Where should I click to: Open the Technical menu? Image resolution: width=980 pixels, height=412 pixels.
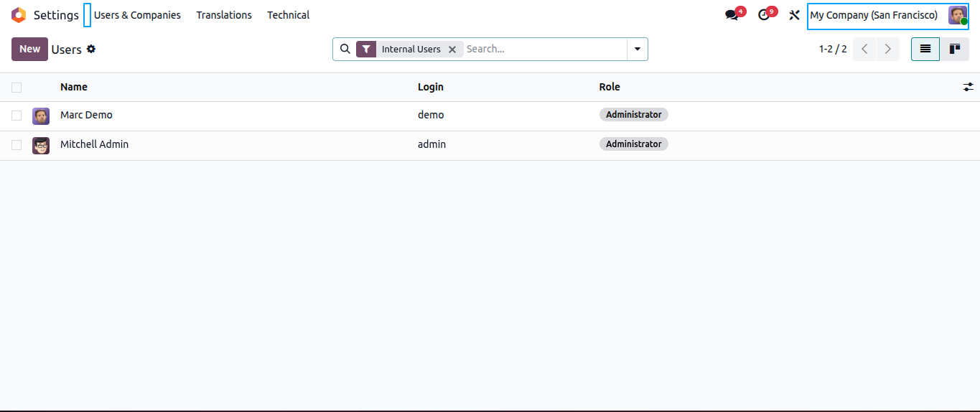289,15
